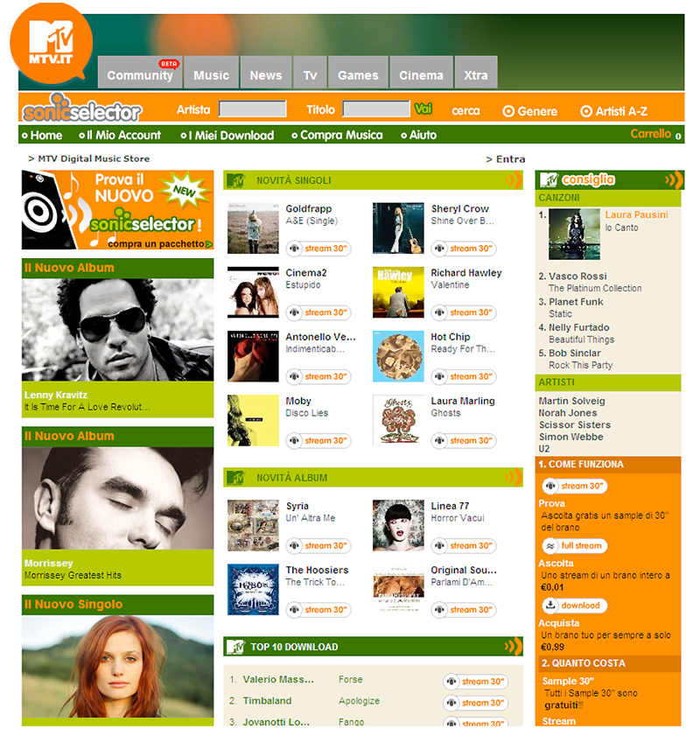Image resolution: width=700 pixels, height=729 pixels.
Task: Expand the MTV consiglia panel arrow
Action: point(674,180)
